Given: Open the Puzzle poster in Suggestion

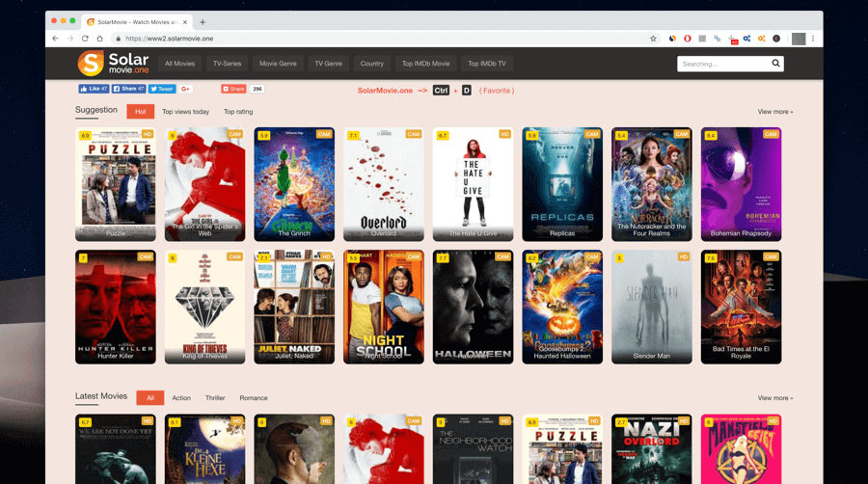Looking at the screenshot, I should (x=116, y=184).
